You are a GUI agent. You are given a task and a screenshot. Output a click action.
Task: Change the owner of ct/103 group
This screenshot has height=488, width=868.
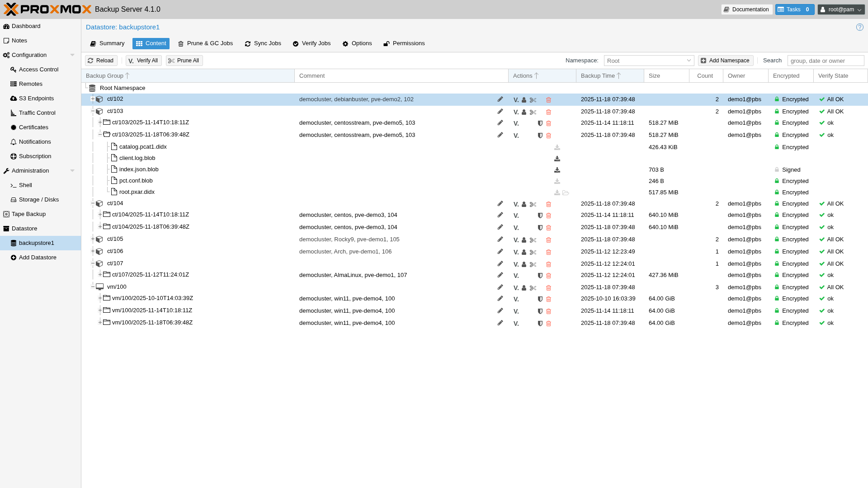click(524, 112)
